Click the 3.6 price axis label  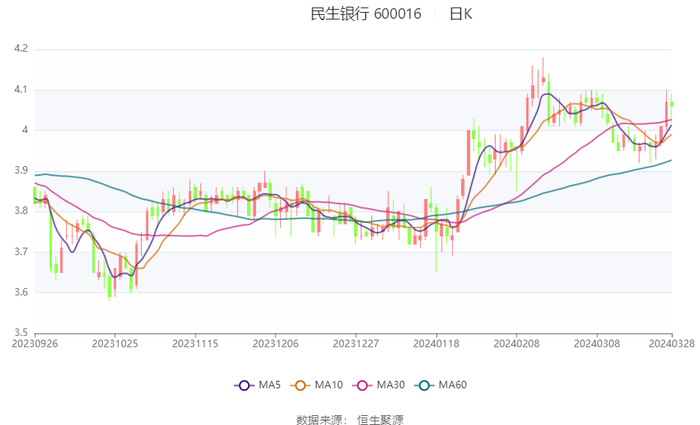click(21, 292)
